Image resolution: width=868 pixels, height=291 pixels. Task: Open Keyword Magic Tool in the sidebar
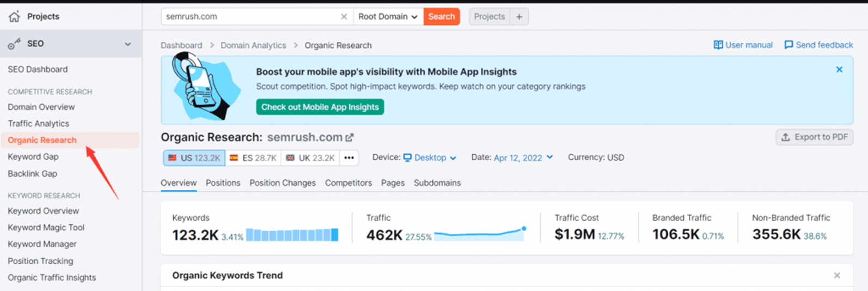(46, 228)
